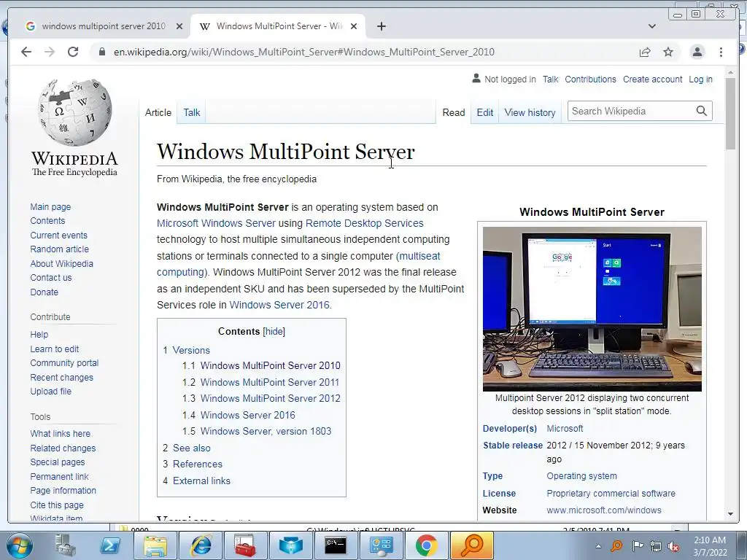
Task: Open the red toolbox taskbar app
Action: click(x=246, y=545)
